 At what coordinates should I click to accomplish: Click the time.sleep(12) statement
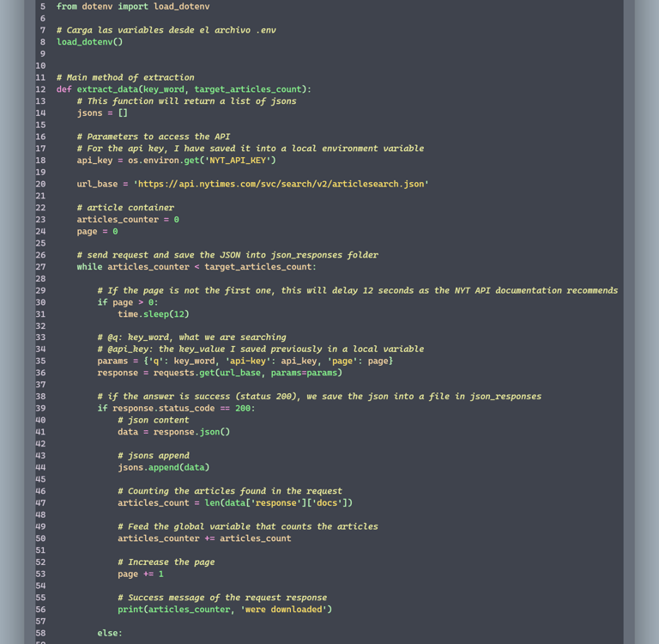[153, 314]
